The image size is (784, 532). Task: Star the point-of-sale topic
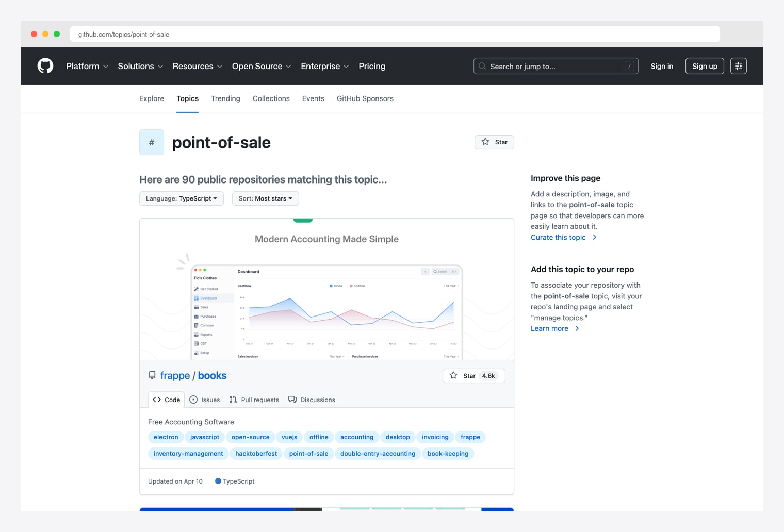point(494,142)
